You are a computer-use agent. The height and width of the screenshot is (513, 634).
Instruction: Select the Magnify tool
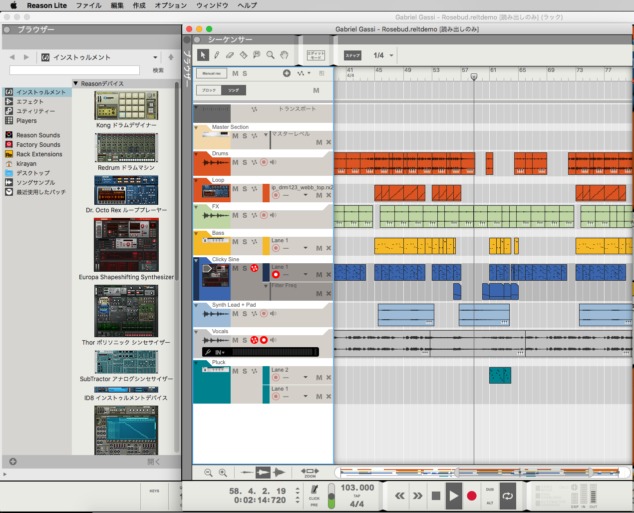[x=270, y=55]
